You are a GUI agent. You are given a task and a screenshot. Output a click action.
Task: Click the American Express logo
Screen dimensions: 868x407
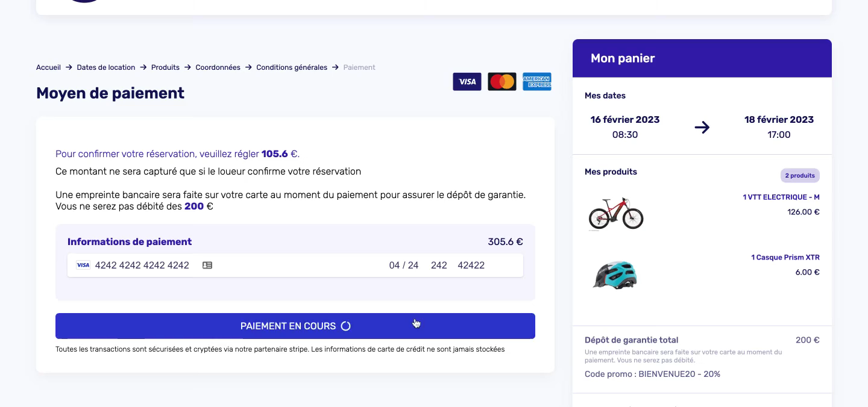[x=537, y=81]
